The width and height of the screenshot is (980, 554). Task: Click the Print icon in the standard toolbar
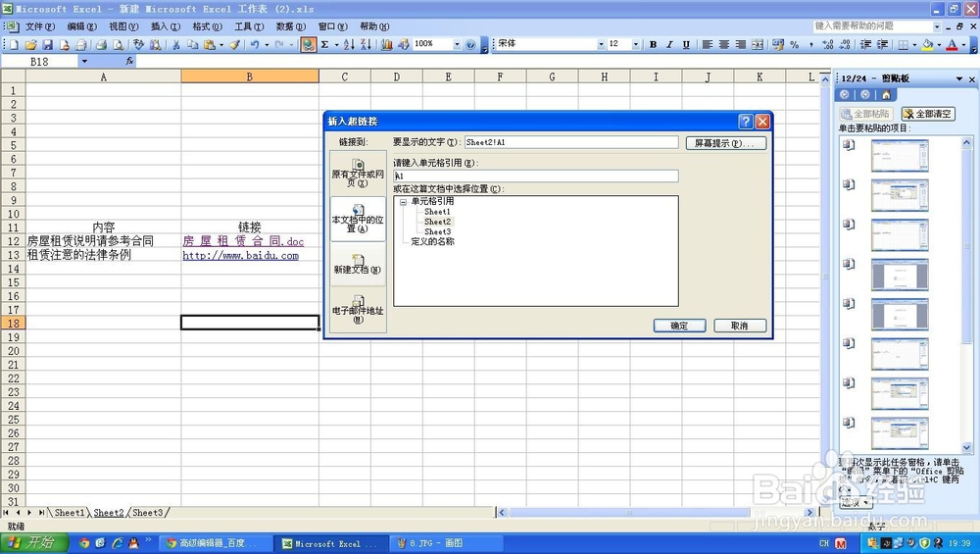point(101,44)
